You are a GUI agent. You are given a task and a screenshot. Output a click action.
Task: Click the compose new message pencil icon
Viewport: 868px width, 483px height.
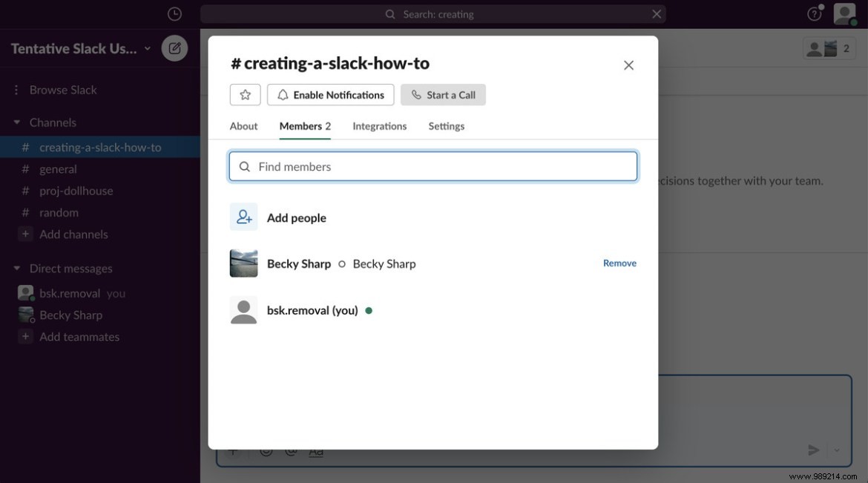click(174, 47)
